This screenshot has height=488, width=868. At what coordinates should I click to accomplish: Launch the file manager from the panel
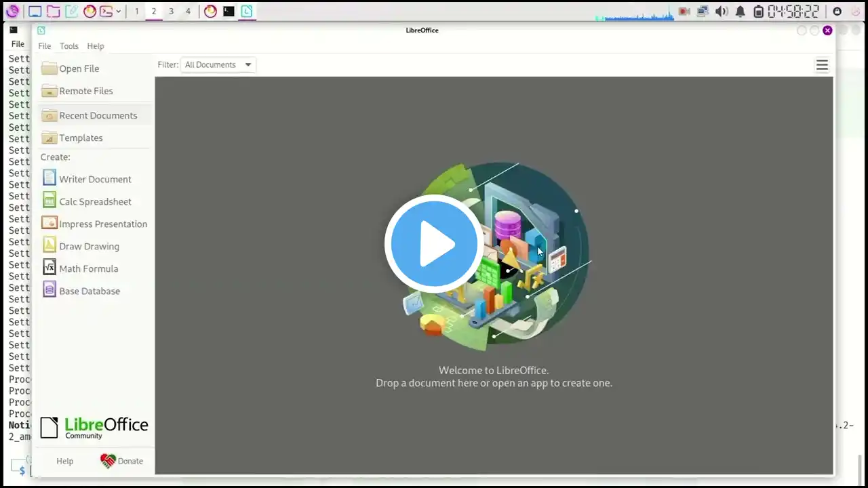click(x=53, y=11)
